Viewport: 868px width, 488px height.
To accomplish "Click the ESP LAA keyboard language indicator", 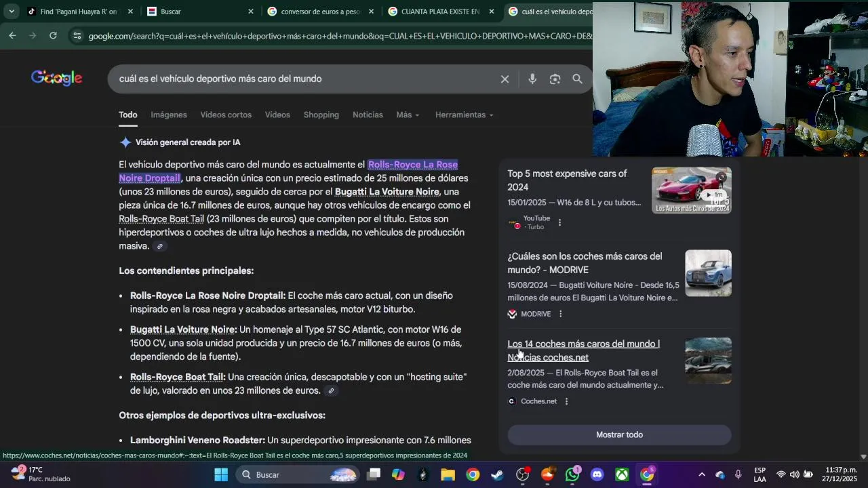I will pos(760,474).
